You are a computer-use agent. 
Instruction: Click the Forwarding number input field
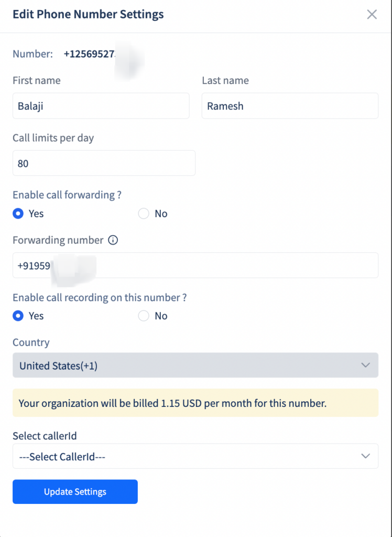point(195,265)
